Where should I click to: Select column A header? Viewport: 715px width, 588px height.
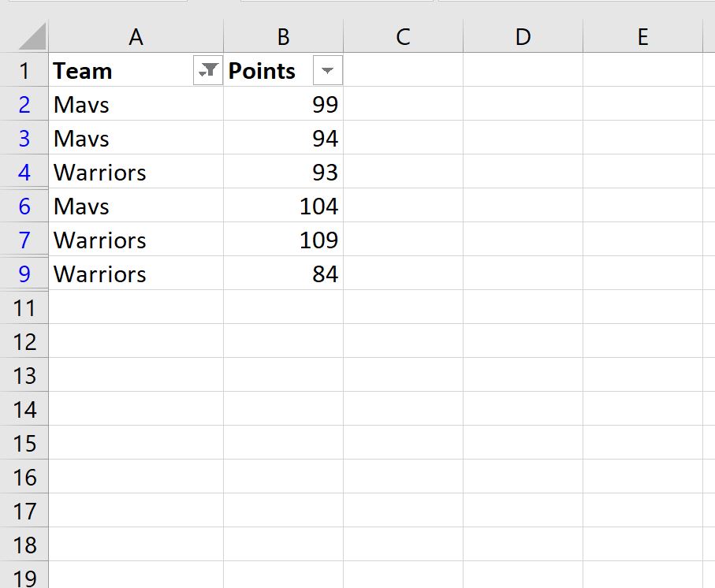[x=136, y=36]
